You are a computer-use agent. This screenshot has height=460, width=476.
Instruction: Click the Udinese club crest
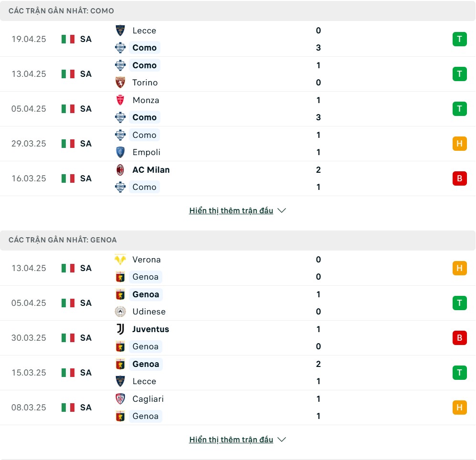(120, 312)
